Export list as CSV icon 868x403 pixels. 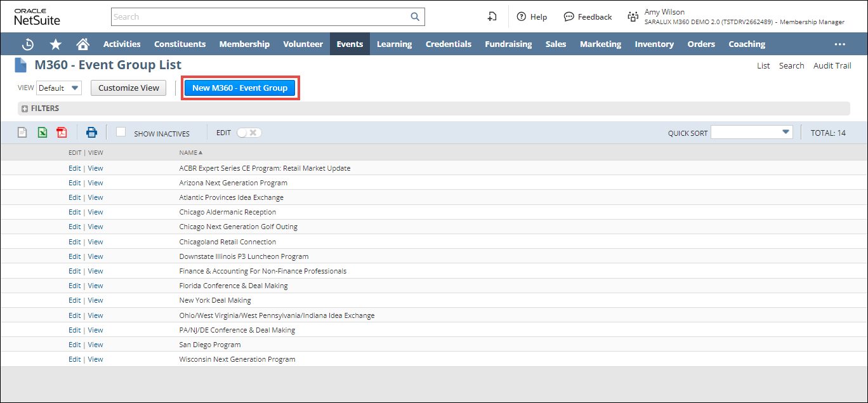[22, 133]
